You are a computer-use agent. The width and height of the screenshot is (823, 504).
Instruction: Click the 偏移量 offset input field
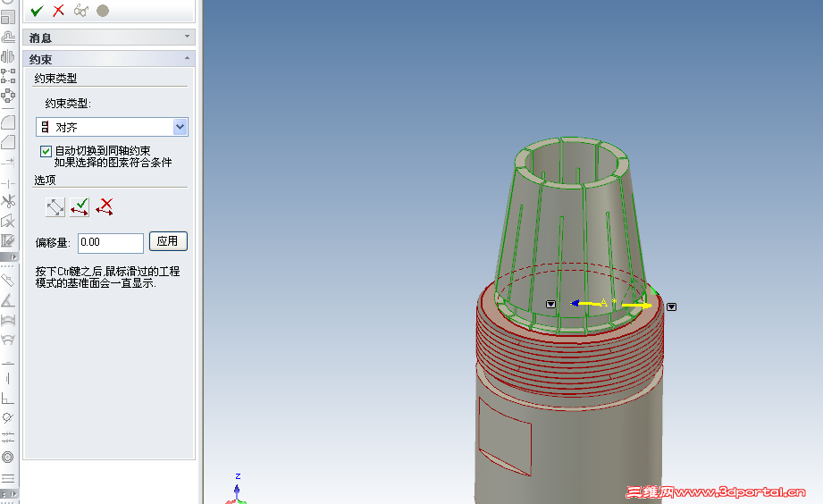[111, 242]
